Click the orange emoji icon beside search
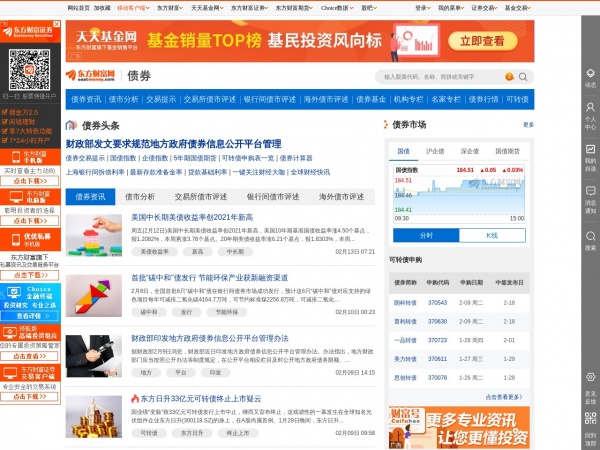The image size is (600, 450). (x=509, y=77)
